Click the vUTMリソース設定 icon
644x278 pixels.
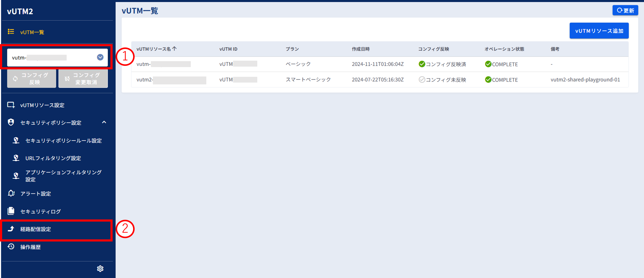pyautogui.click(x=11, y=105)
